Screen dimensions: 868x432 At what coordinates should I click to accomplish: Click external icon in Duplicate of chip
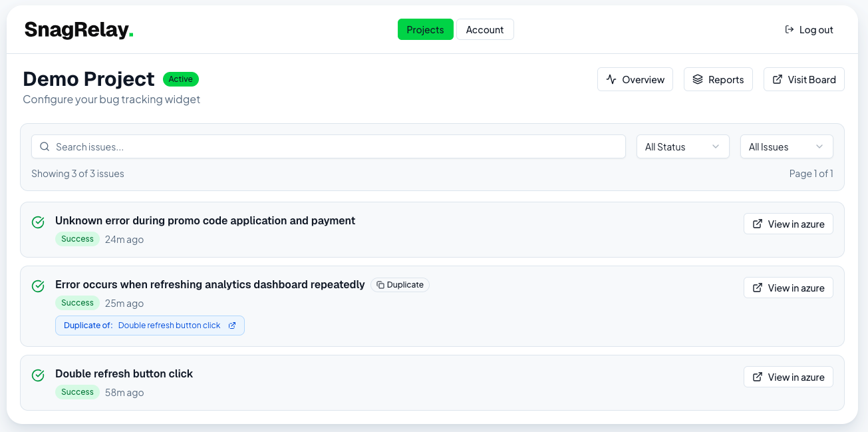pos(232,325)
